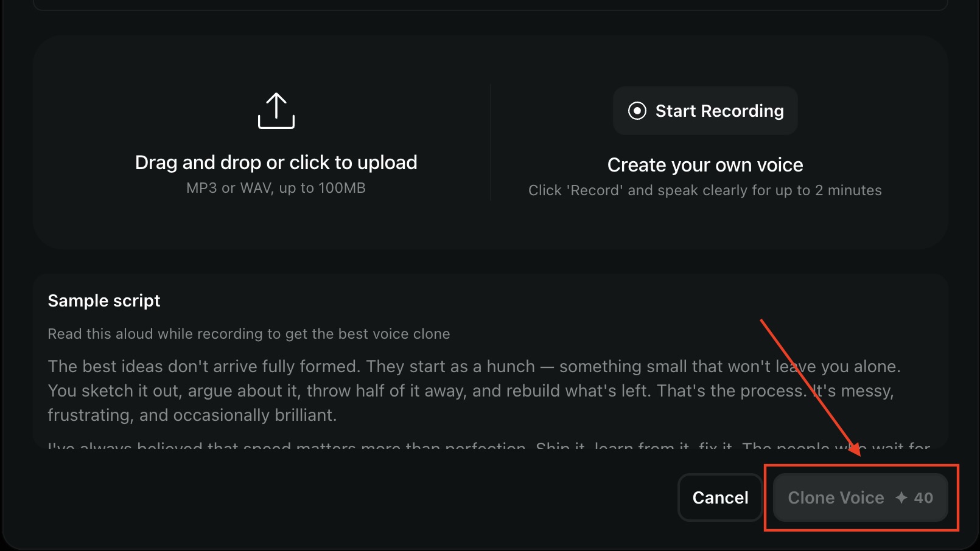The image size is (980, 551).
Task: Toggle recording with the Start Recording control
Action: pyautogui.click(x=705, y=111)
